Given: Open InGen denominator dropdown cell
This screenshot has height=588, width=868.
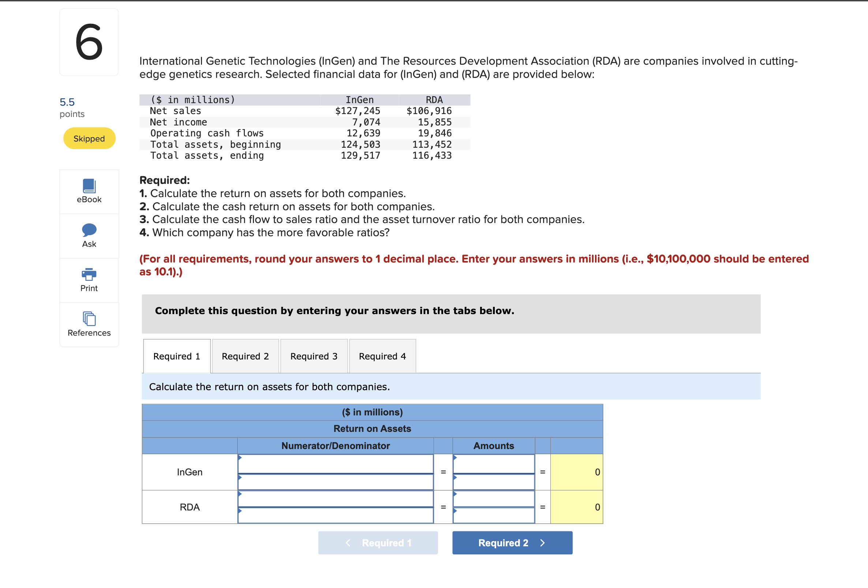Looking at the screenshot, I should pos(336,482).
